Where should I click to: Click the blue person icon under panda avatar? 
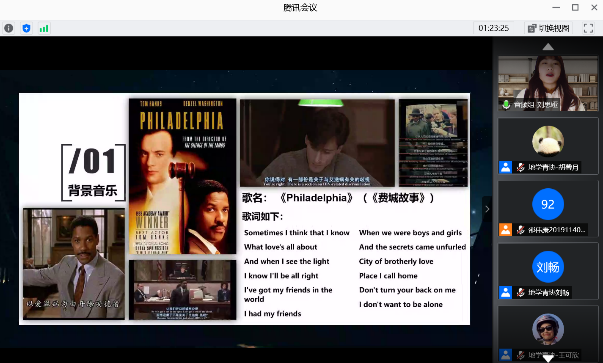coord(505,167)
